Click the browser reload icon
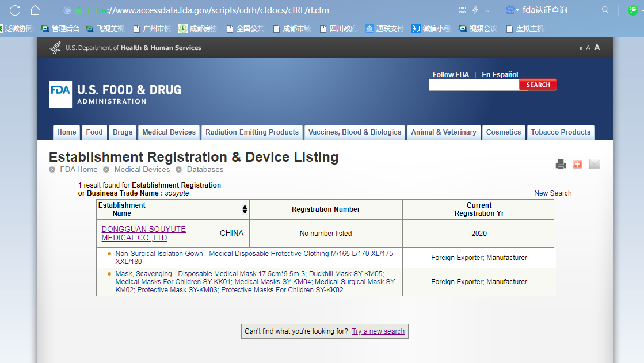 coord(15,10)
